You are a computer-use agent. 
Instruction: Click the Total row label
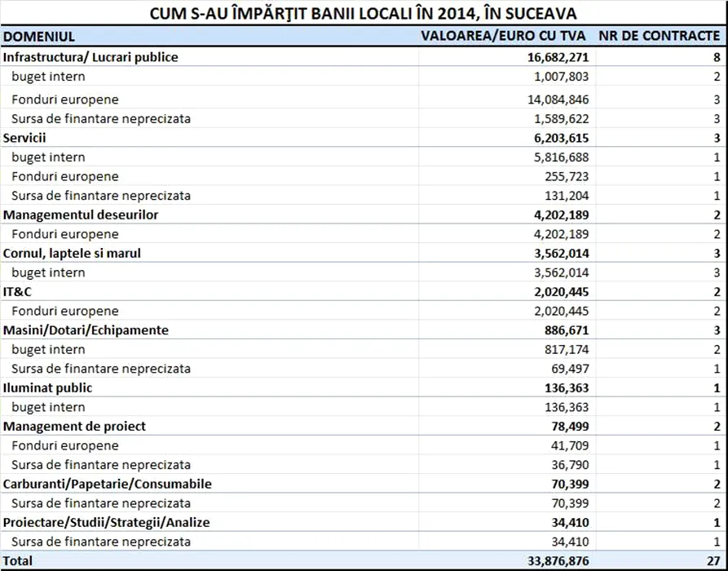pyautogui.click(x=18, y=561)
